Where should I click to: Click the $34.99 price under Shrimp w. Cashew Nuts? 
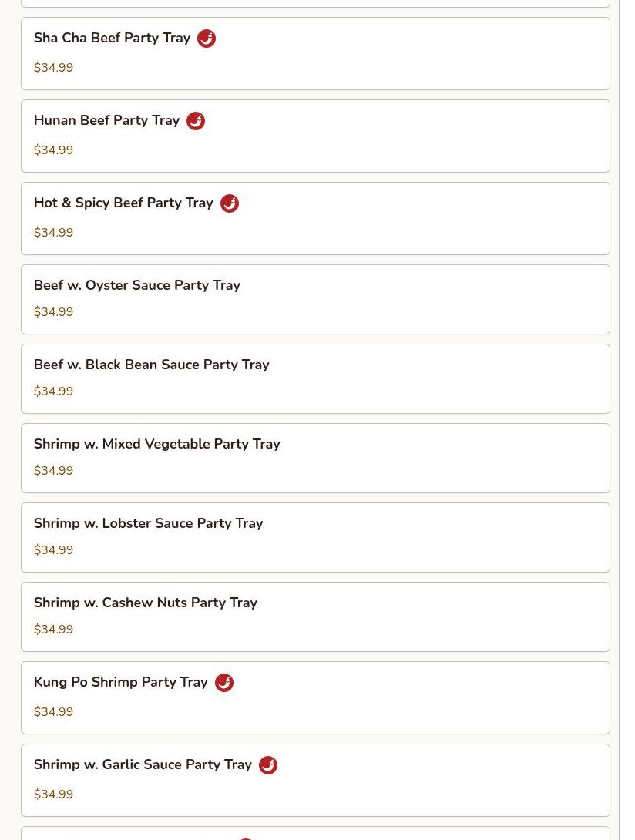(x=54, y=630)
